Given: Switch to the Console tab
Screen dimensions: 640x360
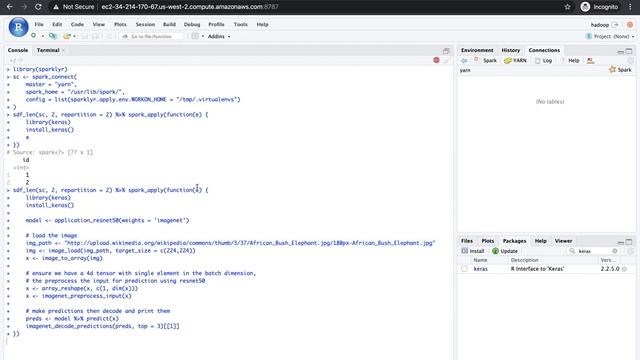Looking at the screenshot, I should tap(18, 50).
